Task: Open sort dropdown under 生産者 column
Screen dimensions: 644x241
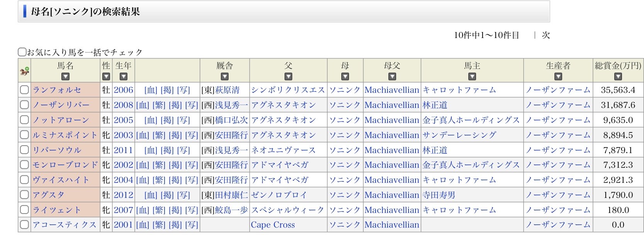Action: 558,76
